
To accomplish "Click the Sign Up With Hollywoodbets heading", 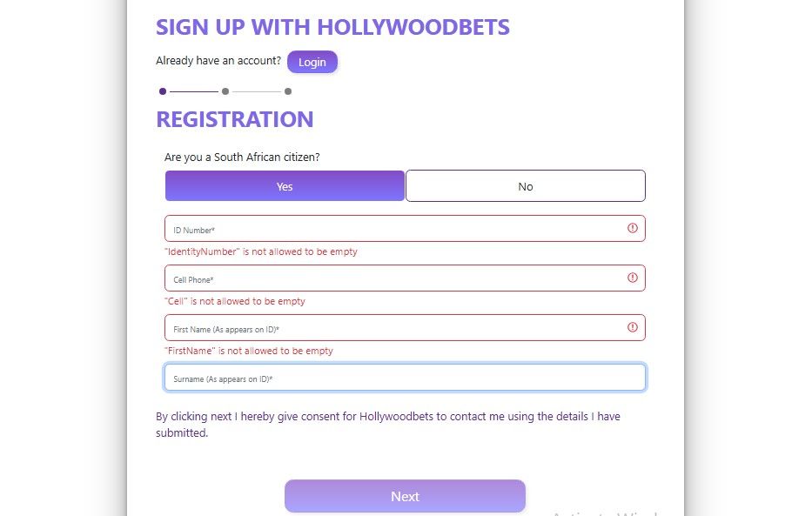I will tap(332, 27).
